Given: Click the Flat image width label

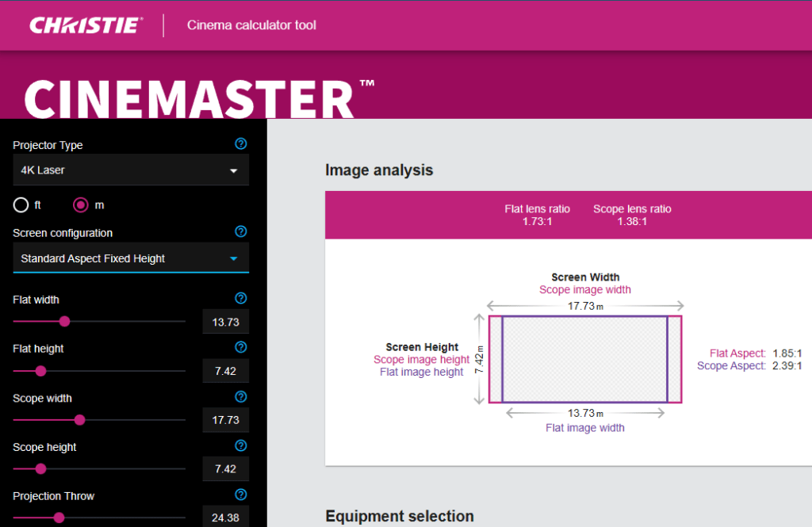Looking at the screenshot, I should (x=585, y=428).
